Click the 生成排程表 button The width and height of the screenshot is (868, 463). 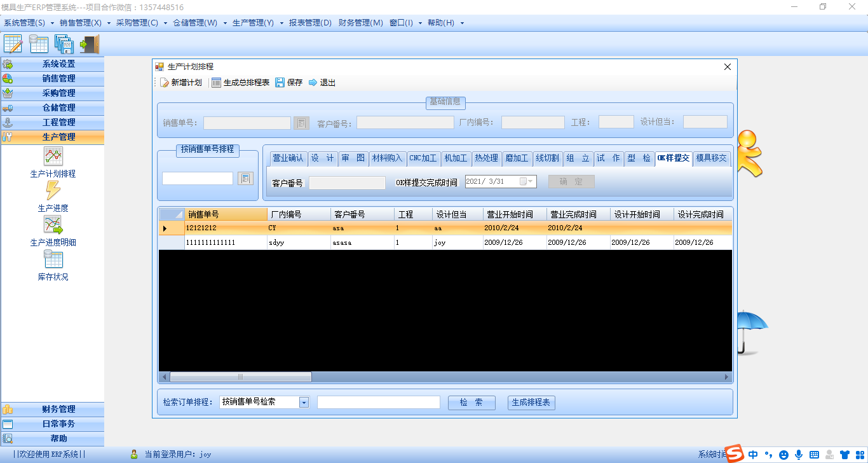[x=532, y=403]
